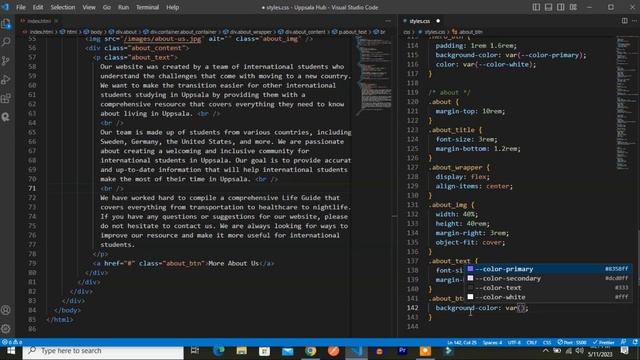Choose --color-primary suggestion

[549, 269]
